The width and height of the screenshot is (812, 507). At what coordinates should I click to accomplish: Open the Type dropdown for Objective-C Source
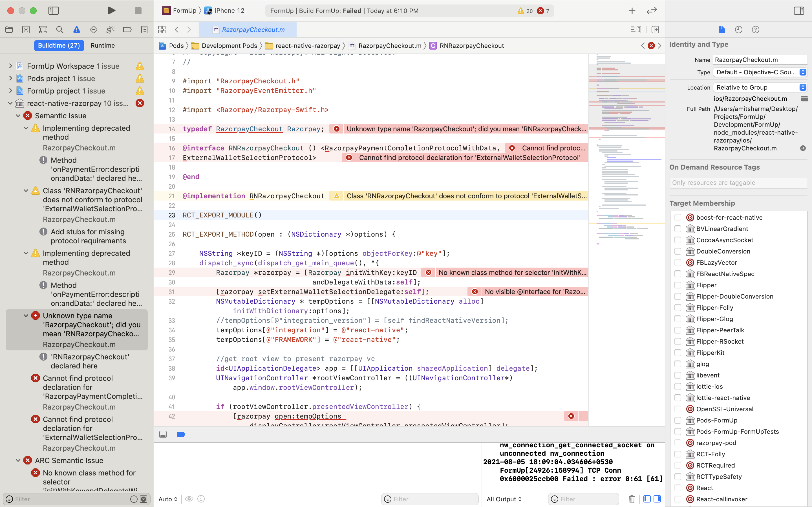pos(760,72)
